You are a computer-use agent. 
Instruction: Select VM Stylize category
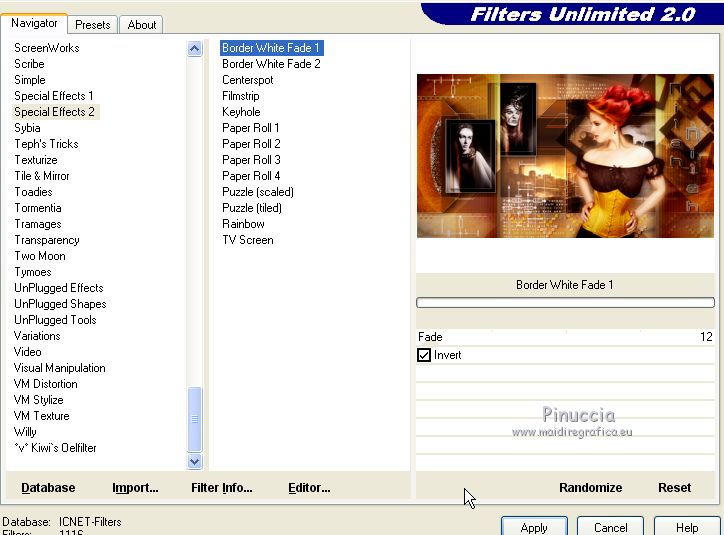click(x=38, y=400)
